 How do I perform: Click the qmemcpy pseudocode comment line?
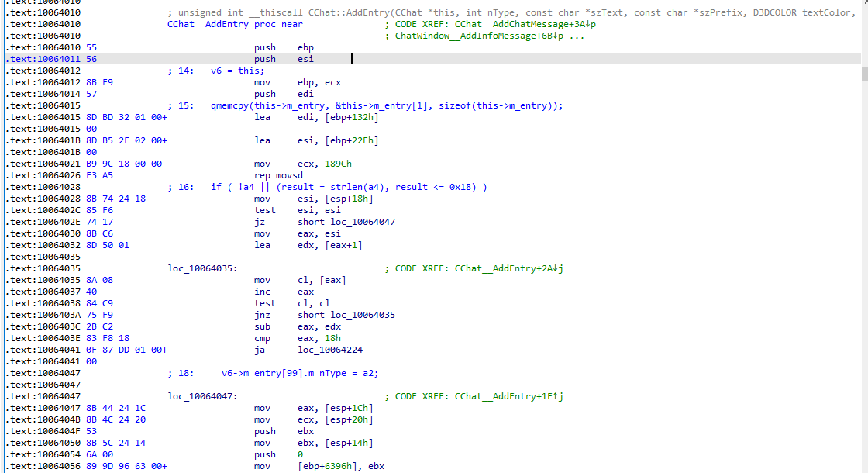click(x=386, y=105)
